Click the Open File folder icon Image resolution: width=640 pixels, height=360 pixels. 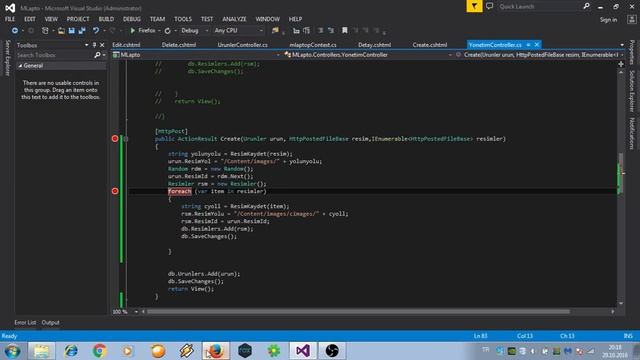coord(61,31)
